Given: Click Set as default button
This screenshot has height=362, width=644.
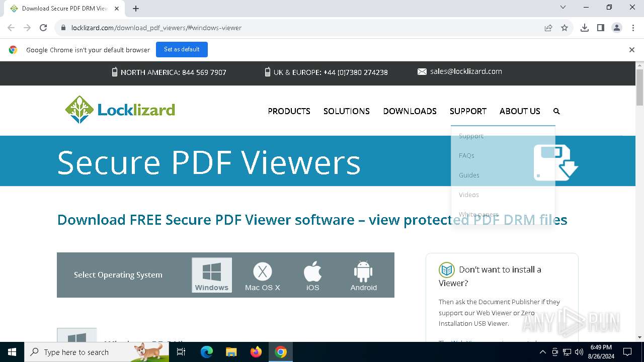Looking at the screenshot, I should point(182,49).
